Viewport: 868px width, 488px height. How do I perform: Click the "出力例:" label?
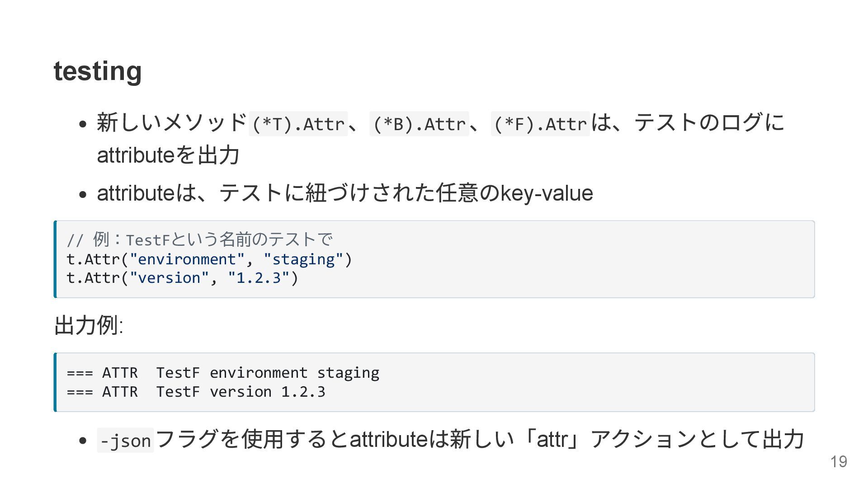[x=89, y=325]
